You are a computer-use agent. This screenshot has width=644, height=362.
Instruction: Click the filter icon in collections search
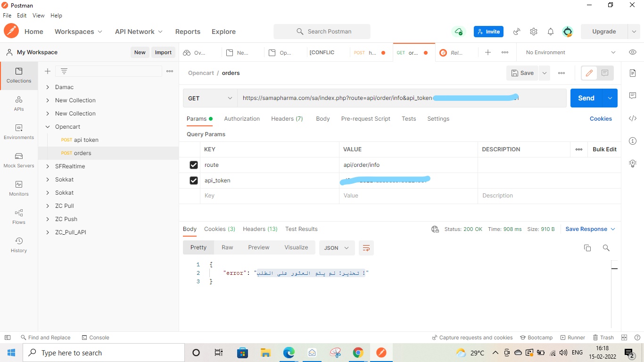click(x=64, y=71)
